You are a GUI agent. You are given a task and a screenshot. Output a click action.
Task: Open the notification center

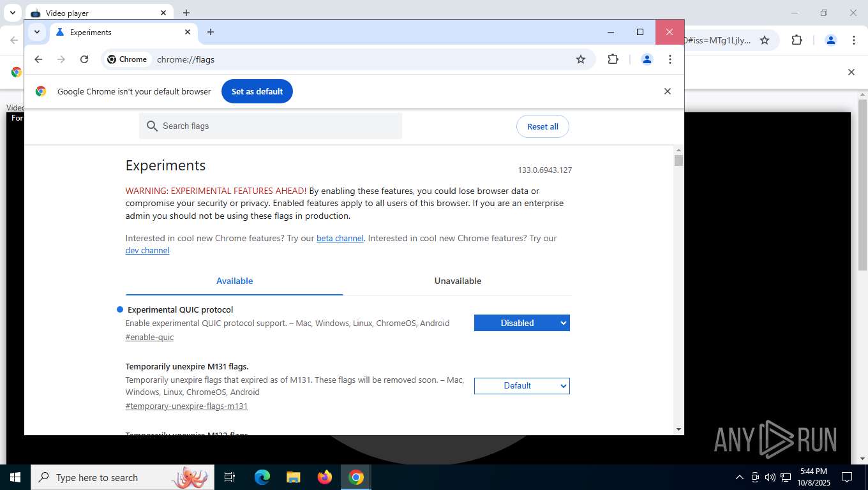847,477
